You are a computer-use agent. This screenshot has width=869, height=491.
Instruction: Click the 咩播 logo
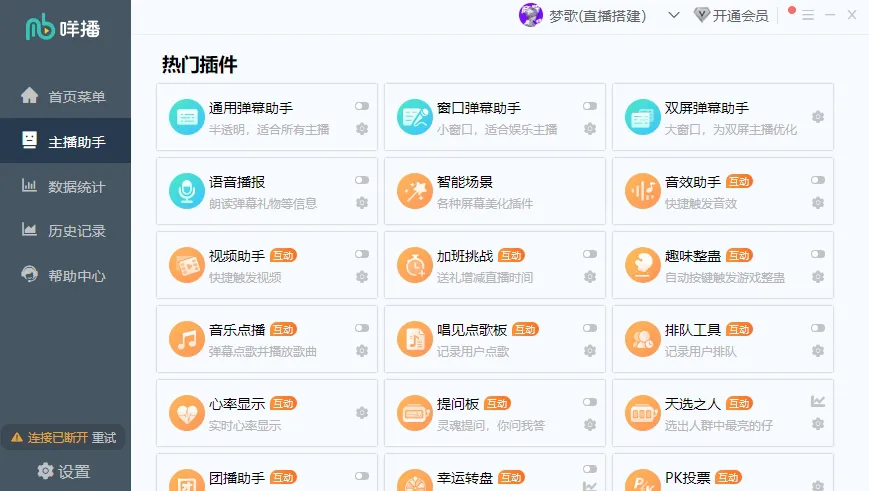click(63, 28)
